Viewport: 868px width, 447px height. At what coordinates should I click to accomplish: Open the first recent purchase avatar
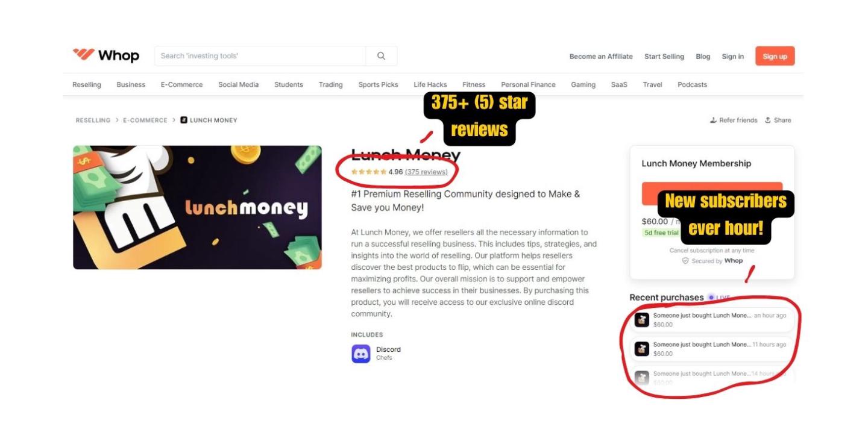(x=642, y=320)
